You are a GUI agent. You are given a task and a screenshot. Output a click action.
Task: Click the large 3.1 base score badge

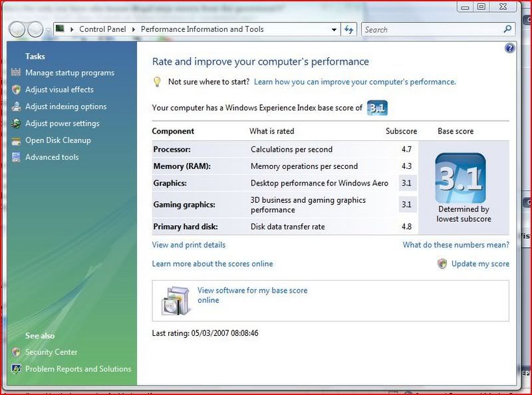click(x=460, y=178)
